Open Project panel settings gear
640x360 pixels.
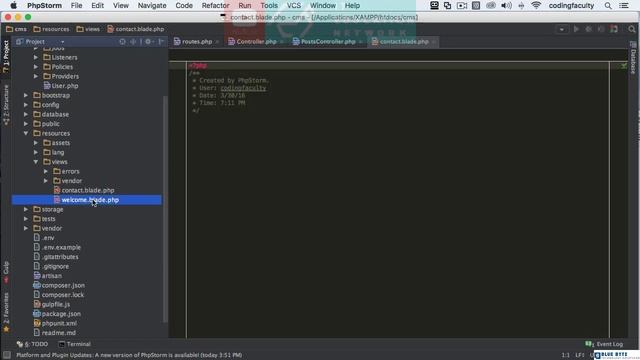click(148, 42)
